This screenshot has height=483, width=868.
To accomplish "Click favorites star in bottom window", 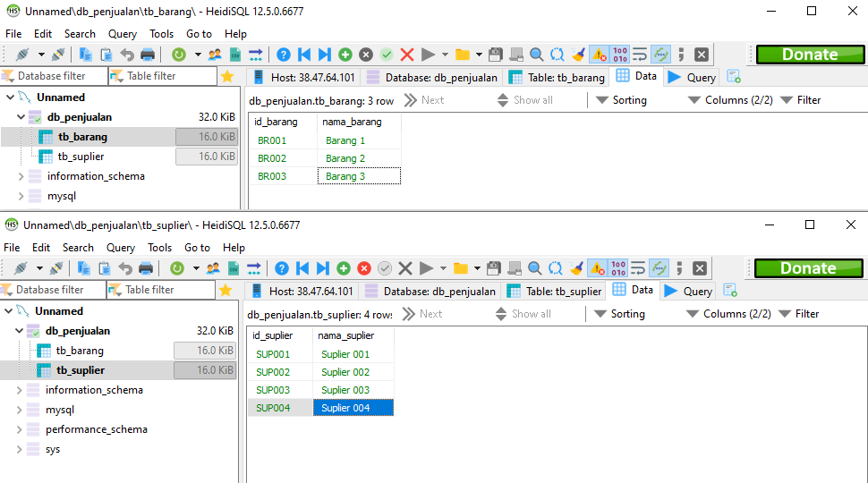I will tap(226, 290).
